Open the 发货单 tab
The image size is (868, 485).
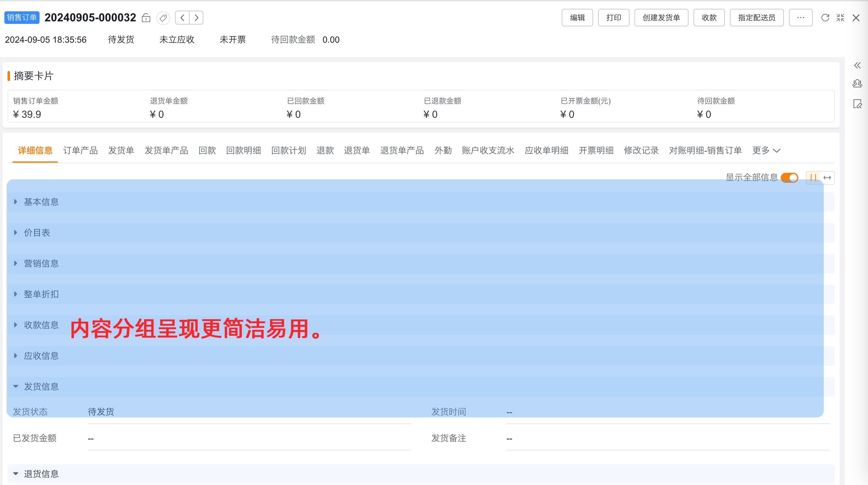(x=121, y=150)
